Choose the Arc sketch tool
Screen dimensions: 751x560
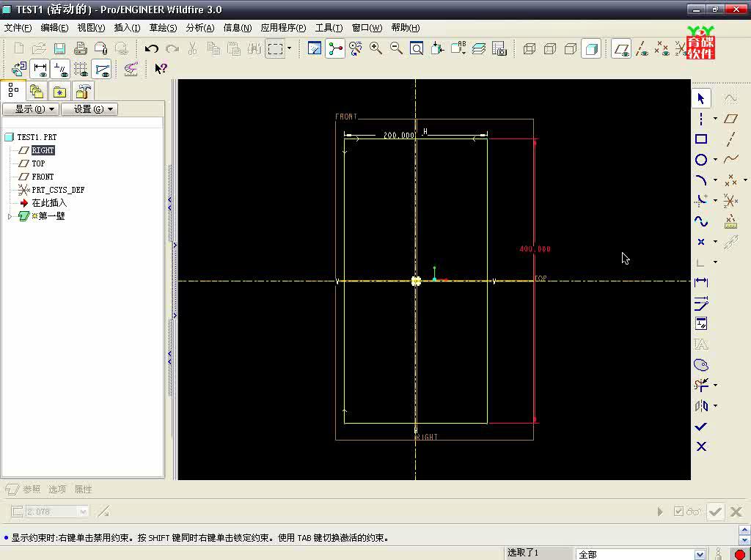click(701, 180)
